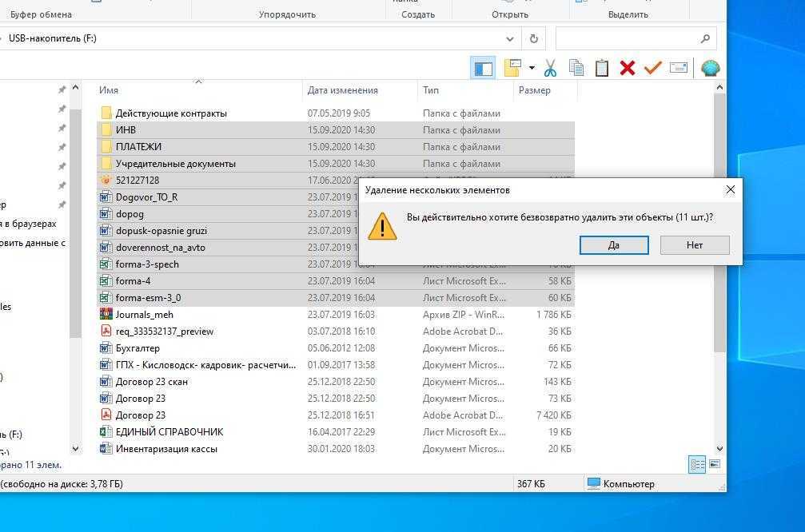Copy selection with the copy icon
The width and height of the screenshot is (805, 532).
(576, 68)
